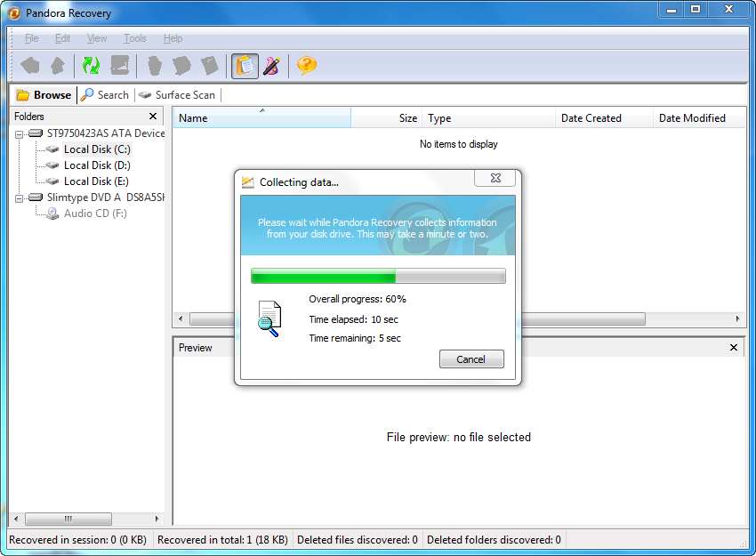Click the Slimtype DVD device icon
Viewport: 756px width, 556px height.
(36, 197)
